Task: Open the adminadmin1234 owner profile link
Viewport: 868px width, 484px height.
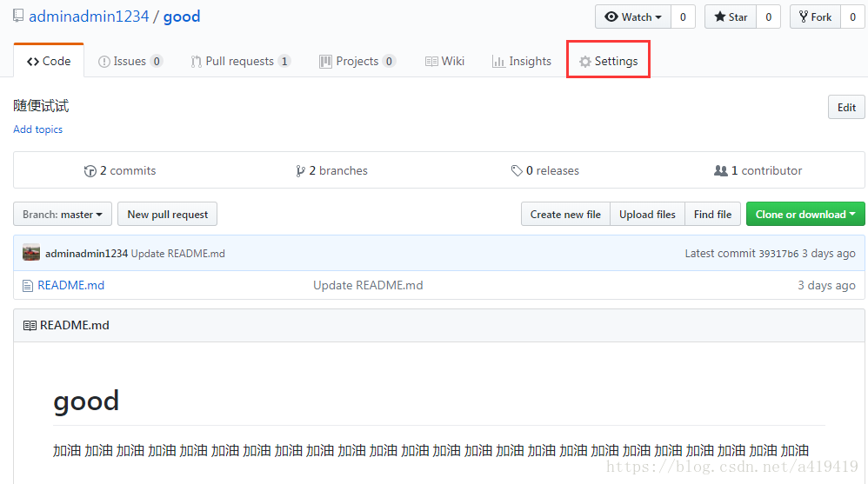Action: pos(89,17)
